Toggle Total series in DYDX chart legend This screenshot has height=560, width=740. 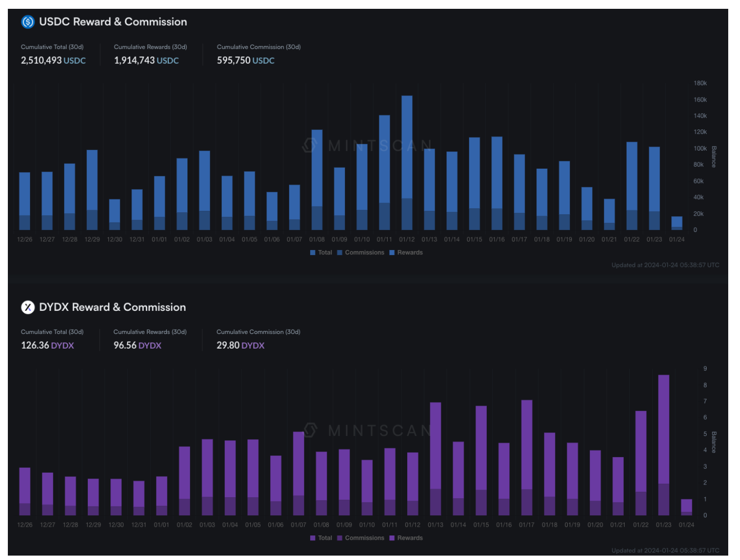(321, 538)
